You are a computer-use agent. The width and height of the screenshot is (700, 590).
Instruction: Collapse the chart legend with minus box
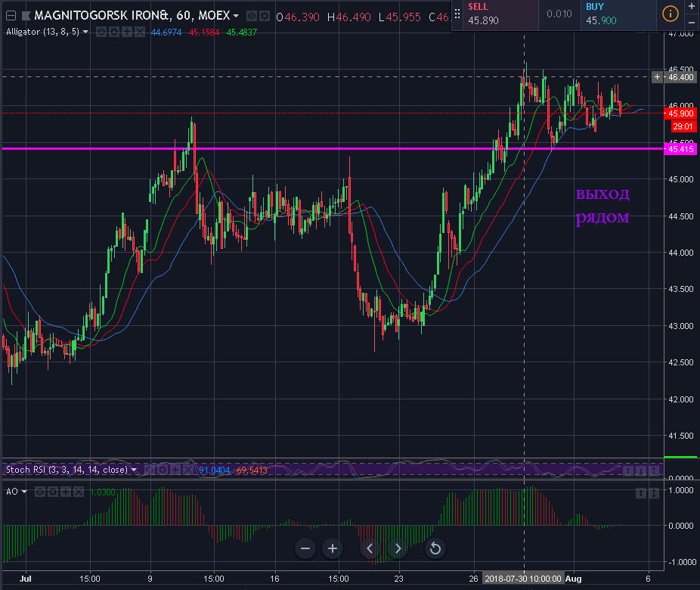(11, 16)
